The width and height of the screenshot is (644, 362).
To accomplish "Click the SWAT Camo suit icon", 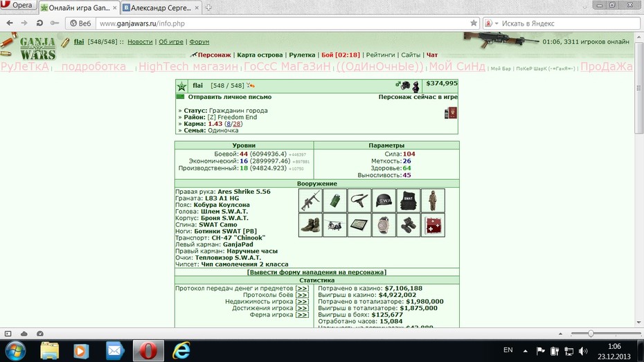I will coord(433,200).
